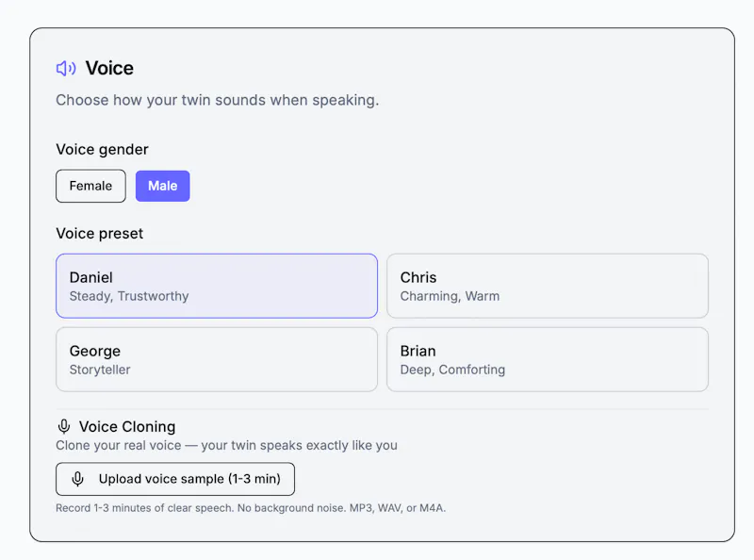This screenshot has width=754, height=560.
Task: Choose the Chris voice preset
Action: pyautogui.click(x=548, y=286)
